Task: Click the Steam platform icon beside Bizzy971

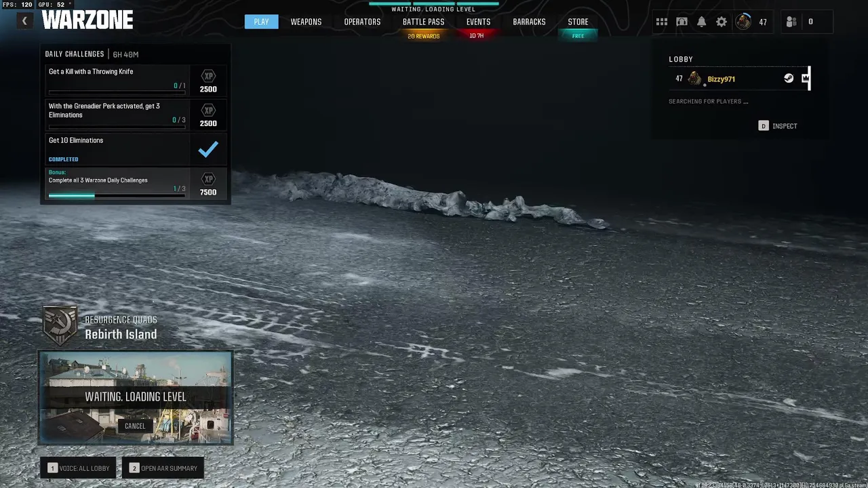Action: pos(789,79)
